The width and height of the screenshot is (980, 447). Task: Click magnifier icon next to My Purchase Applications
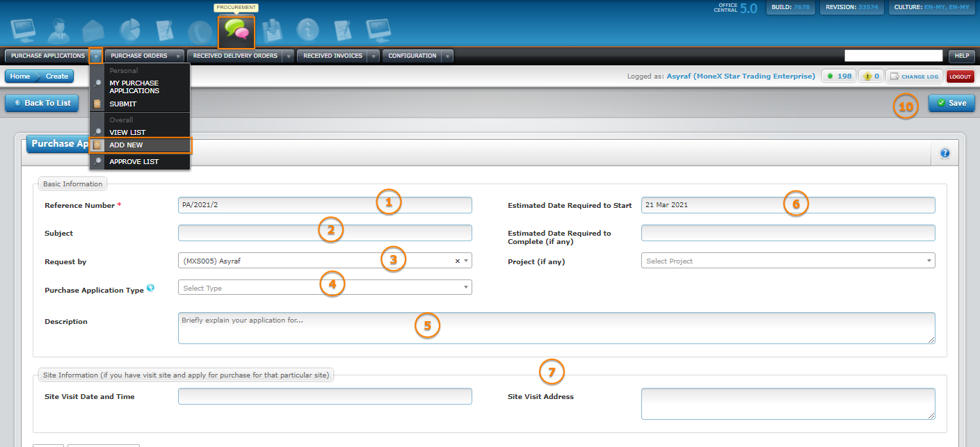point(97,83)
